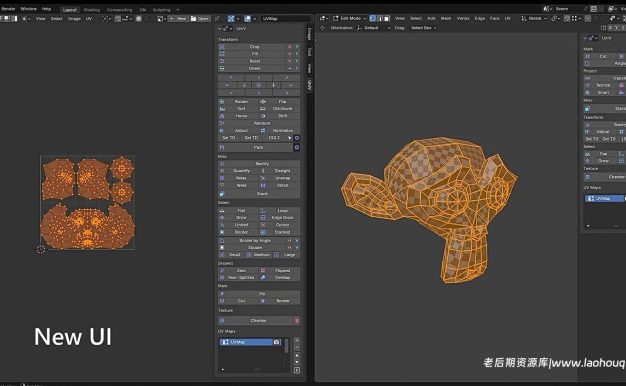This screenshot has height=386, width=626.
Task: Switch to the Shading workspace tab
Action: tap(92, 10)
